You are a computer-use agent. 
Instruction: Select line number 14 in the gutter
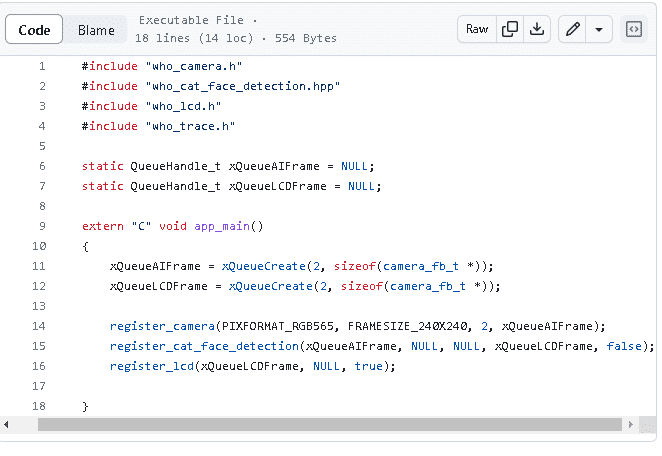tap(39, 326)
